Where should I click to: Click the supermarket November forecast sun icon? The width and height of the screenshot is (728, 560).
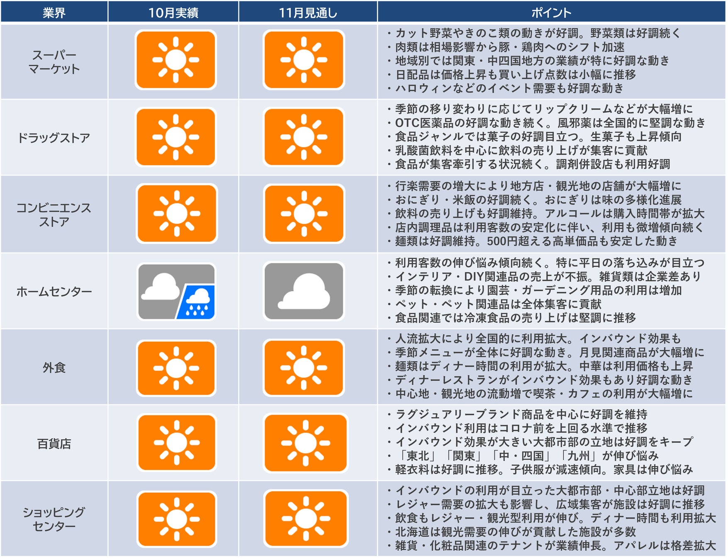tap(304, 60)
